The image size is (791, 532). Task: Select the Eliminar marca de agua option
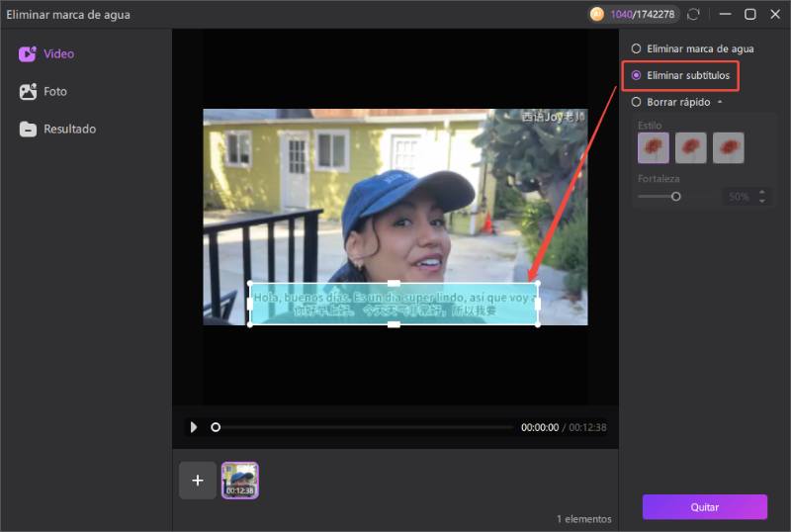(x=637, y=48)
